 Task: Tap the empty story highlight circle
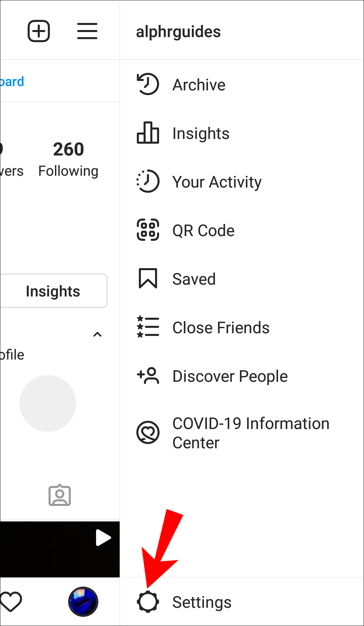[48, 403]
